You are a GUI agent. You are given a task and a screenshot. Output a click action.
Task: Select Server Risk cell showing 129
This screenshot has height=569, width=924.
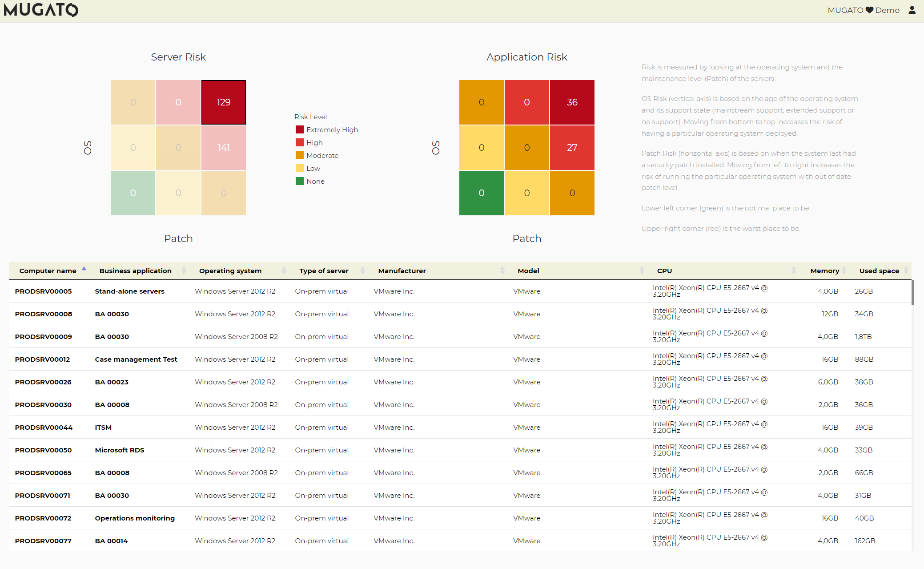point(224,102)
